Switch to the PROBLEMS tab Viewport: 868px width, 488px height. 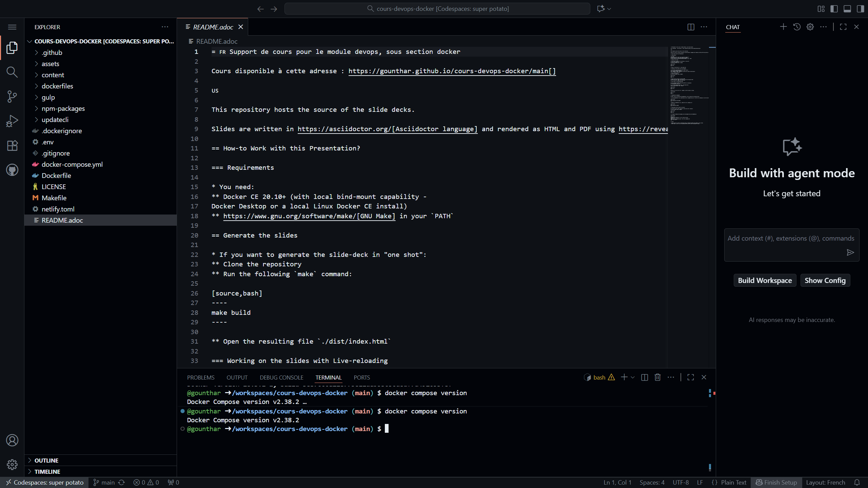click(x=201, y=377)
